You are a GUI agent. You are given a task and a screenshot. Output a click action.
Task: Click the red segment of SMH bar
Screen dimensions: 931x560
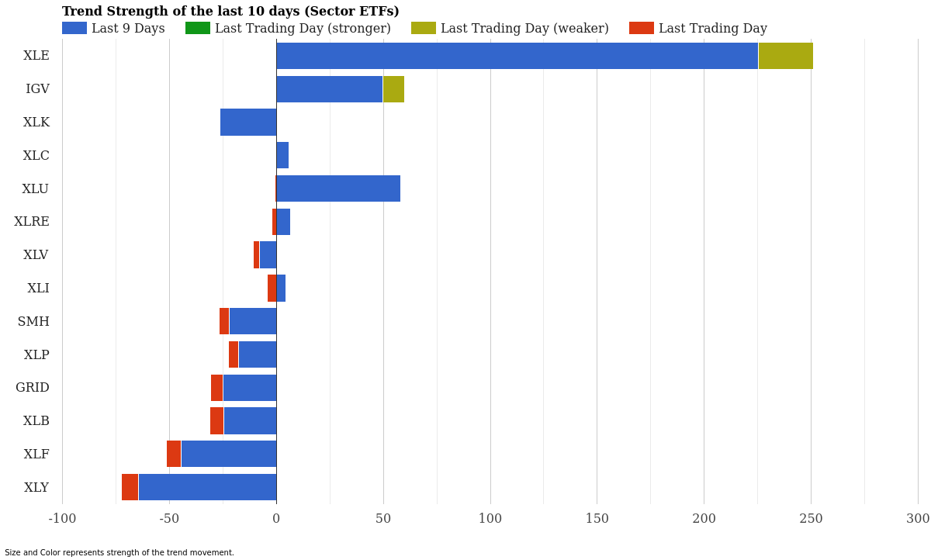224,321
